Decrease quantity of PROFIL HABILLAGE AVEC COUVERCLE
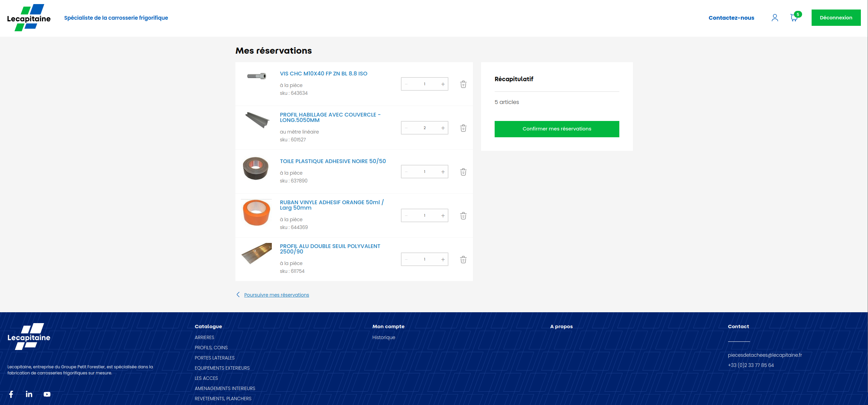Viewport: 868px width, 405px height. (406, 128)
